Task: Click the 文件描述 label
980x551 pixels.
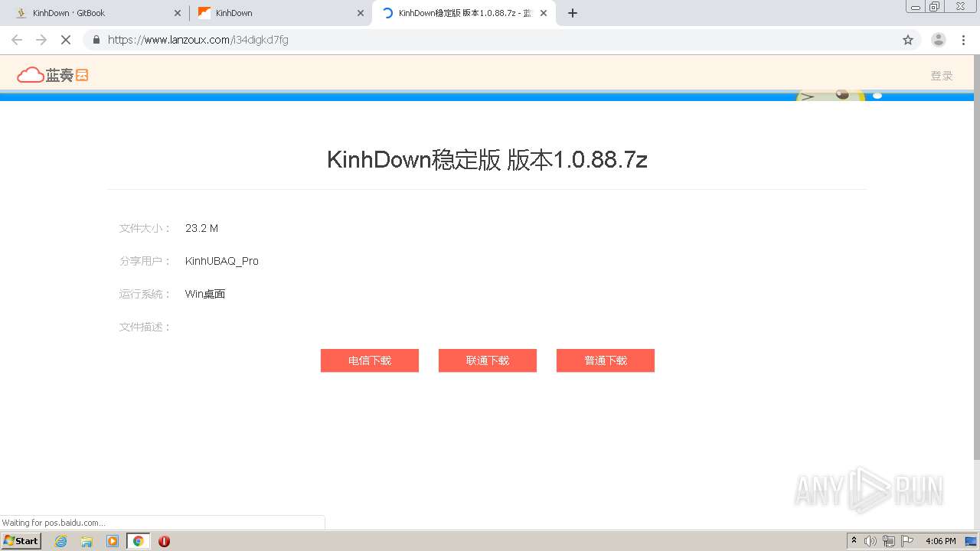Action: [145, 327]
